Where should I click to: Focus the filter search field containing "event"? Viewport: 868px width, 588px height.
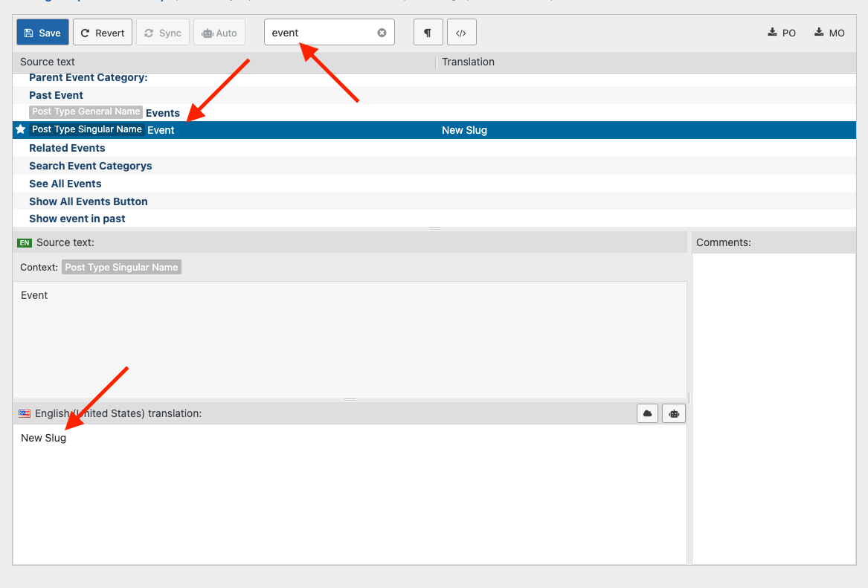[x=320, y=33]
